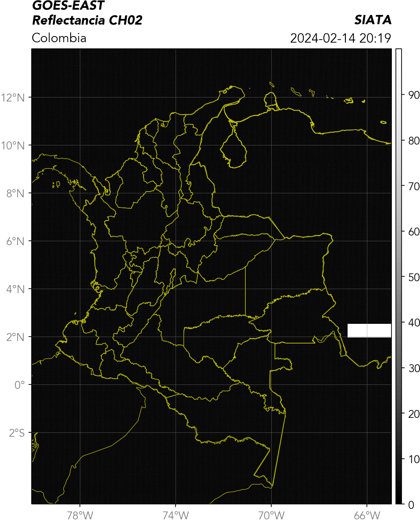
Task: Click the SIATA label
Action: pos(373,20)
